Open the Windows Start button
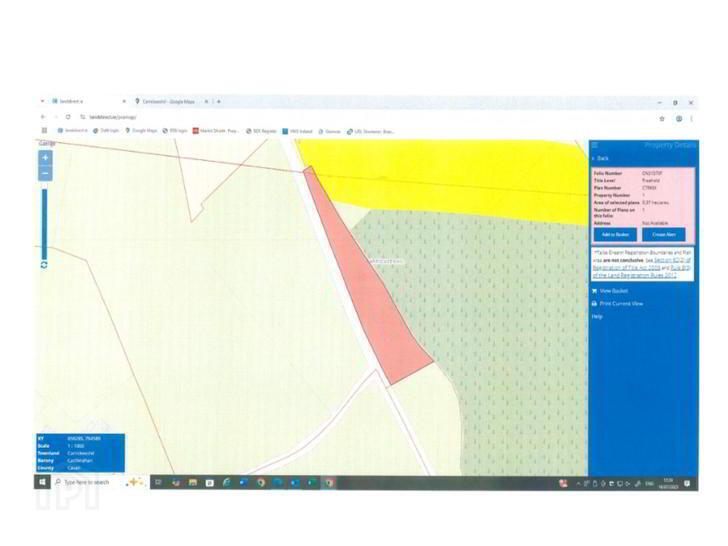 click(x=42, y=482)
